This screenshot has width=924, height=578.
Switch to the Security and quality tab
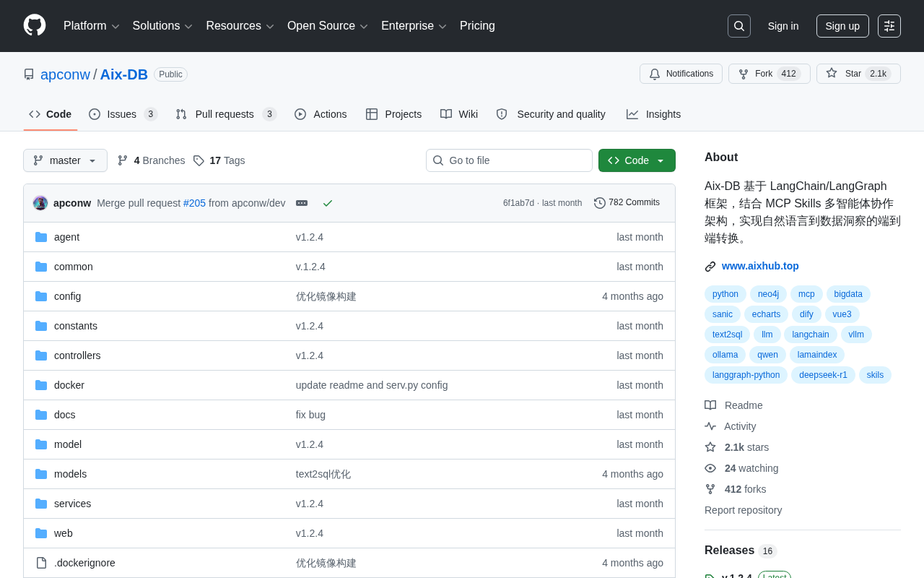[x=551, y=114]
